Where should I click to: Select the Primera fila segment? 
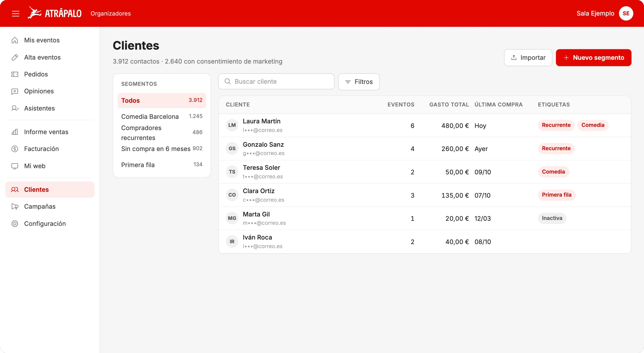(x=162, y=165)
